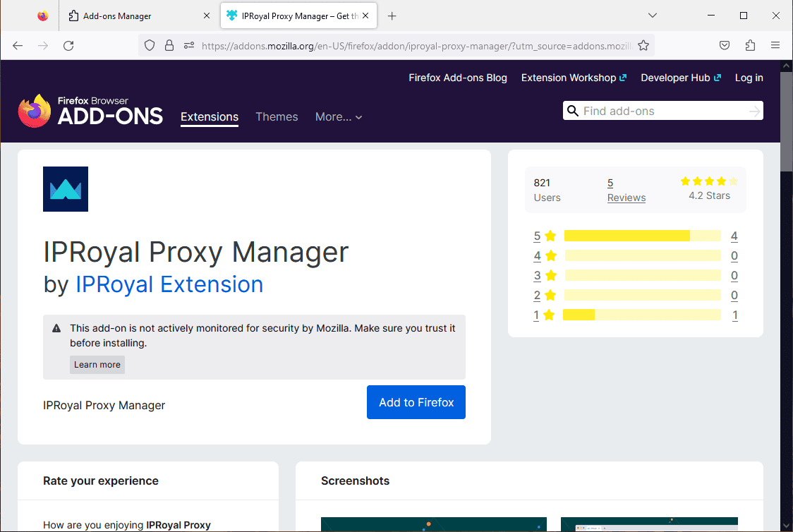Screen dimensions: 793x532
Task: Visit the Extension Workshop link
Action: pyautogui.click(x=574, y=78)
